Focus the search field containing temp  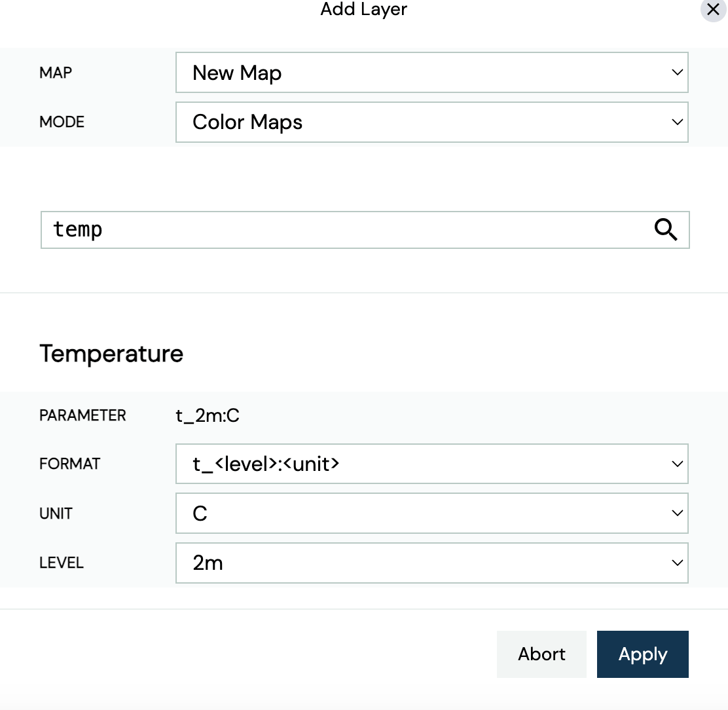[x=365, y=230]
